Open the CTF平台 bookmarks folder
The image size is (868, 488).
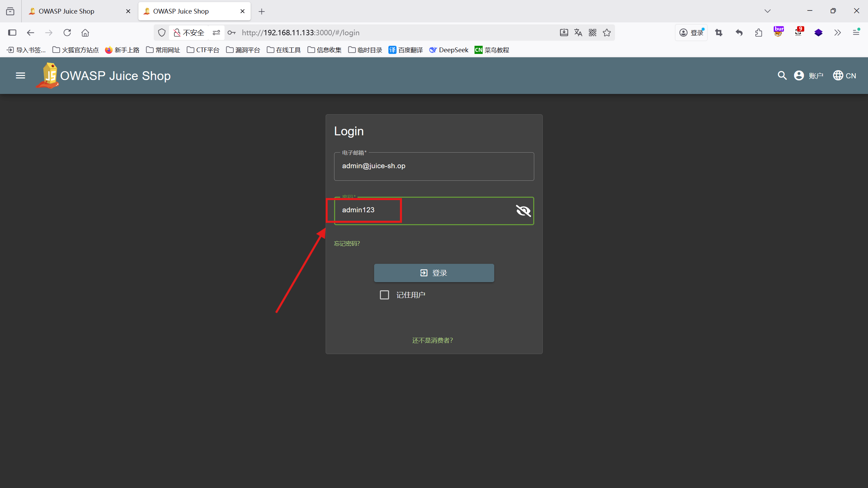203,50
